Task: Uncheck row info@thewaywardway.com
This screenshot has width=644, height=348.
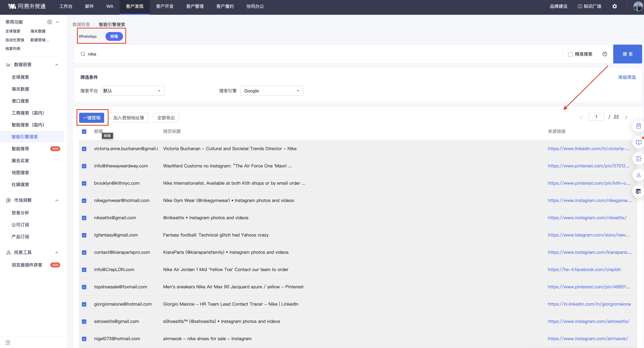Action: click(x=84, y=166)
